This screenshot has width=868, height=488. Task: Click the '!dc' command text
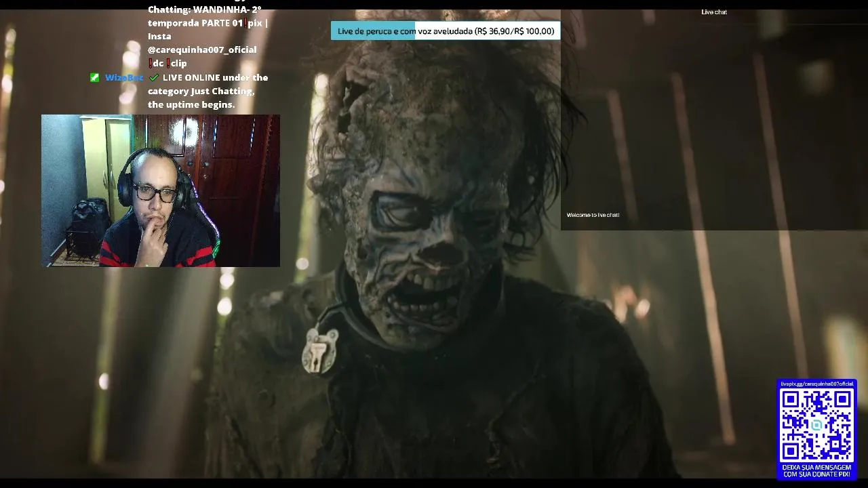point(156,64)
